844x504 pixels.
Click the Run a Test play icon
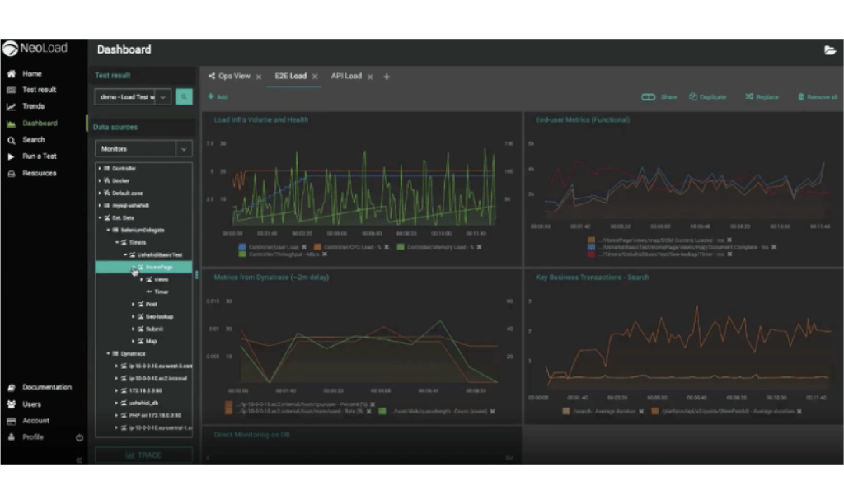pos(12,156)
